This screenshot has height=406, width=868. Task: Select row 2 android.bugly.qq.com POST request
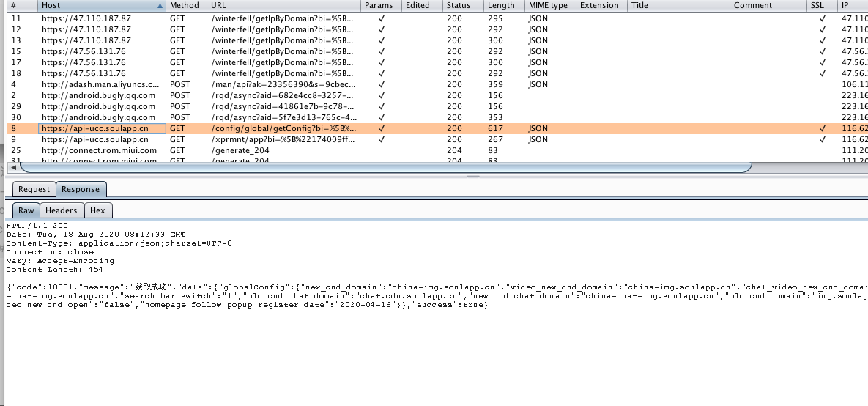coord(437,95)
